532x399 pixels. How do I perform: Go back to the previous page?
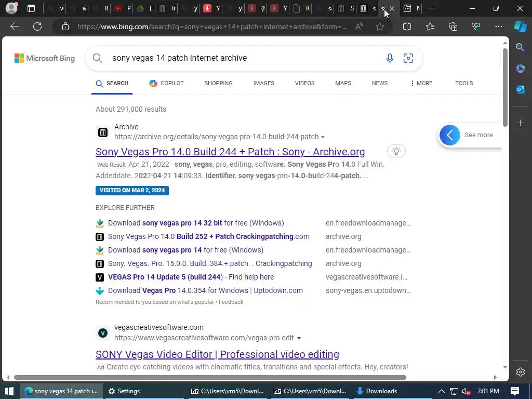pyautogui.click(x=14, y=26)
